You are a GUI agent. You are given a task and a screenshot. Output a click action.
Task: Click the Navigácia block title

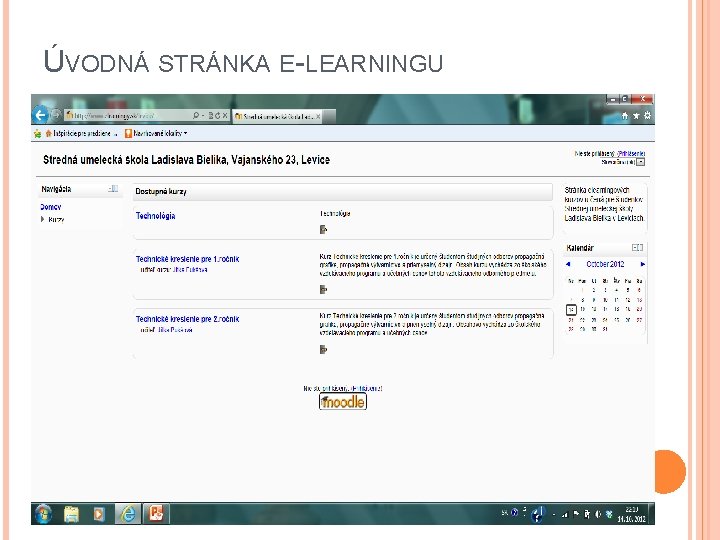pos(56,189)
